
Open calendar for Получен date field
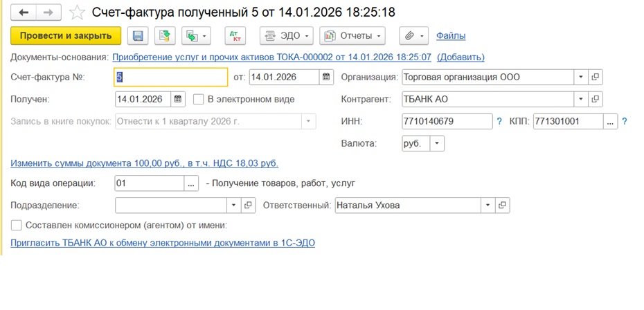[178, 99]
